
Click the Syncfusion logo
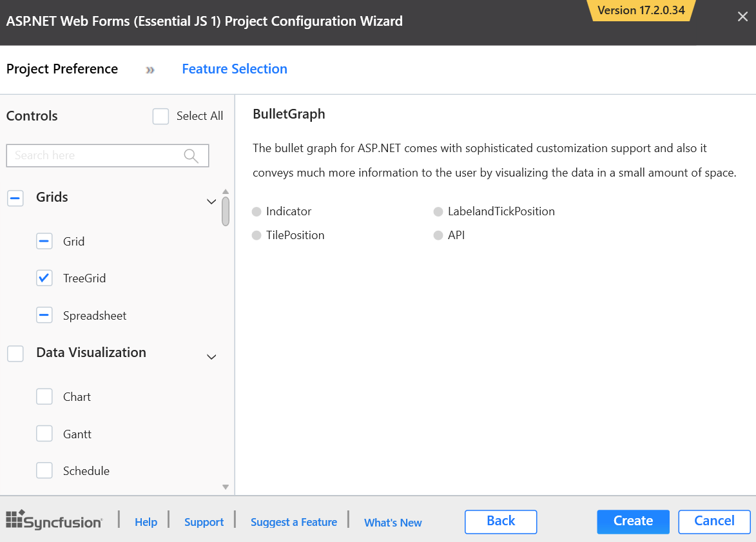click(x=54, y=520)
